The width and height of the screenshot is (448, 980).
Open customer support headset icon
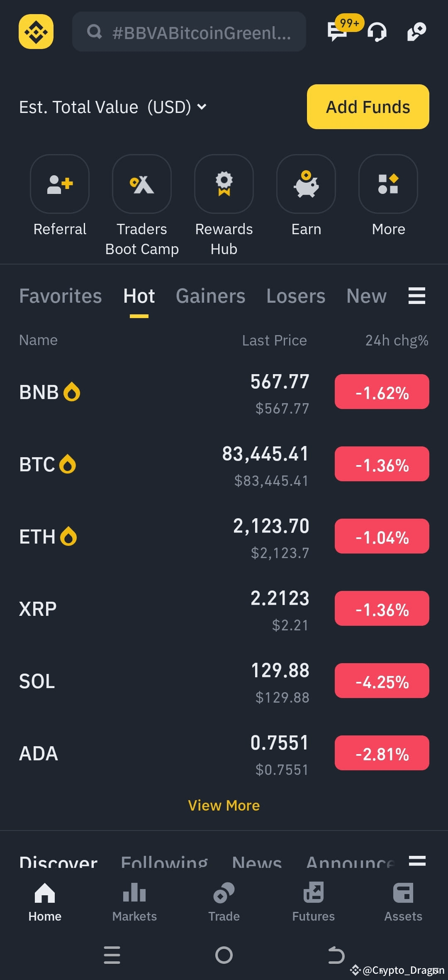point(377,32)
